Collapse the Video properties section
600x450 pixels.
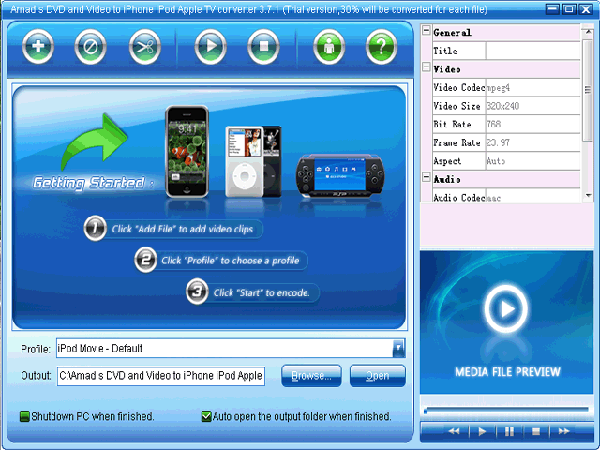[x=426, y=67]
